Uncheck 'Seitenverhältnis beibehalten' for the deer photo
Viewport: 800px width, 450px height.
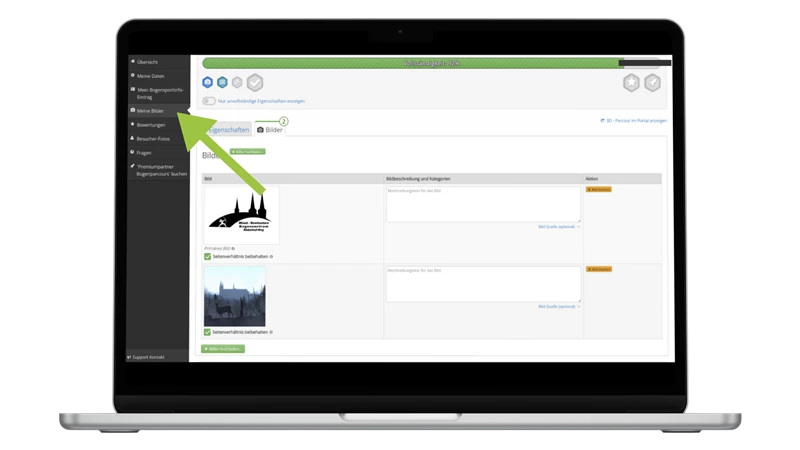[x=207, y=331]
